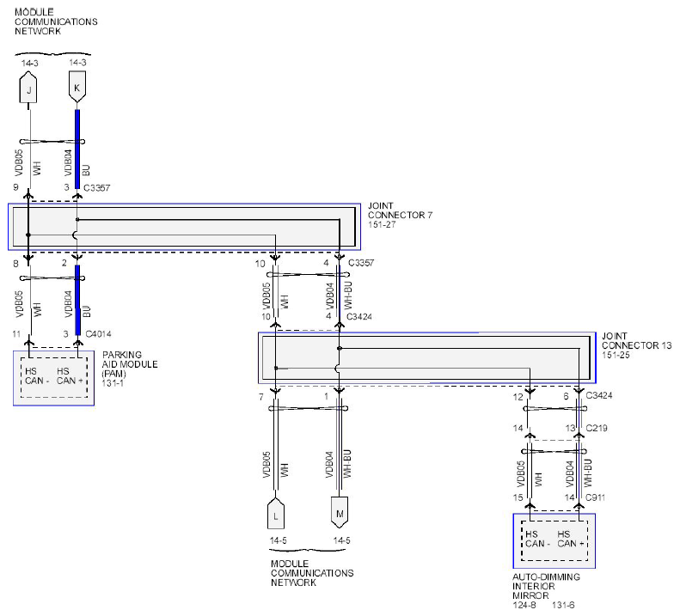The image size is (680, 616).
Task: Click the Parking Aid Module component box
Action: [53, 378]
